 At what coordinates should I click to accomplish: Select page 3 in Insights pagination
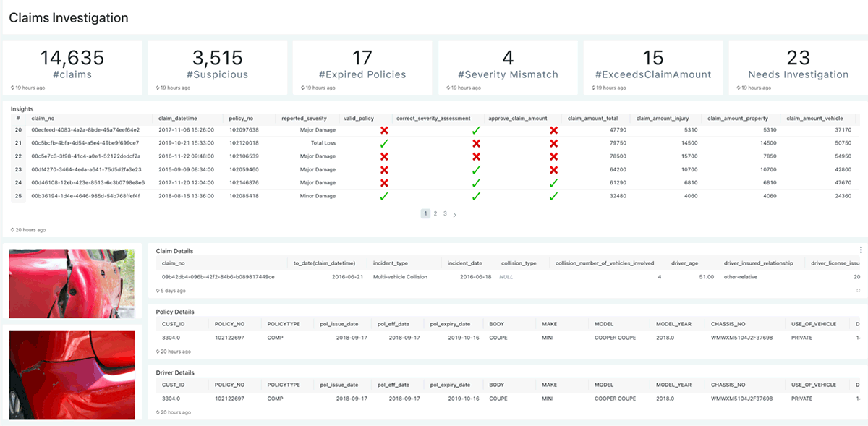point(445,214)
